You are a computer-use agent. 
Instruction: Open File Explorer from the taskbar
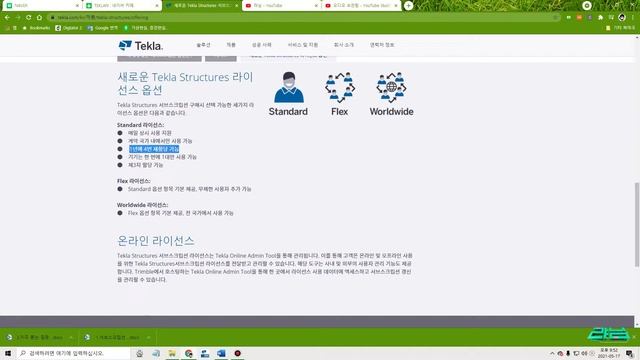pyautogui.click(x=172, y=353)
